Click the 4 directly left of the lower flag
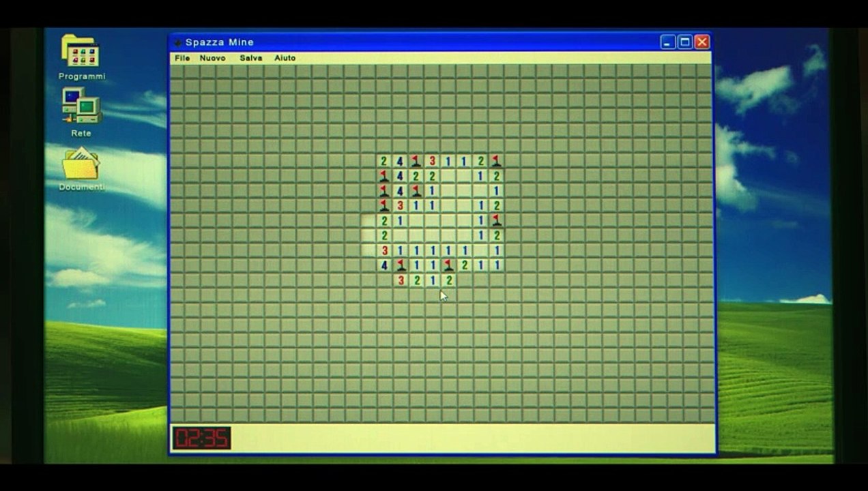The height and width of the screenshot is (491, 868). (384, 265)
